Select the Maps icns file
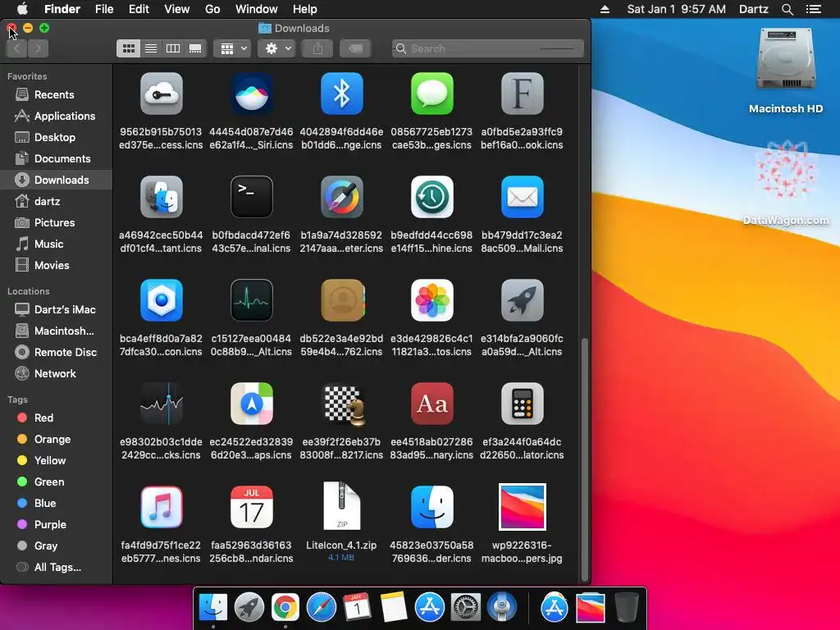Viewport: 840px width, 630px height. (252, 404)
